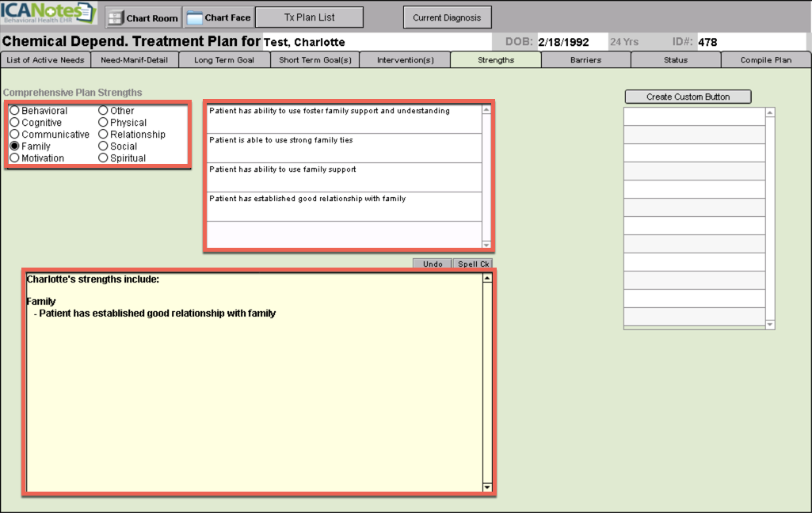This screenshot has height=513, width=812.
Task: Go to the Long Term Goal tab
Action: coord(224,60)
